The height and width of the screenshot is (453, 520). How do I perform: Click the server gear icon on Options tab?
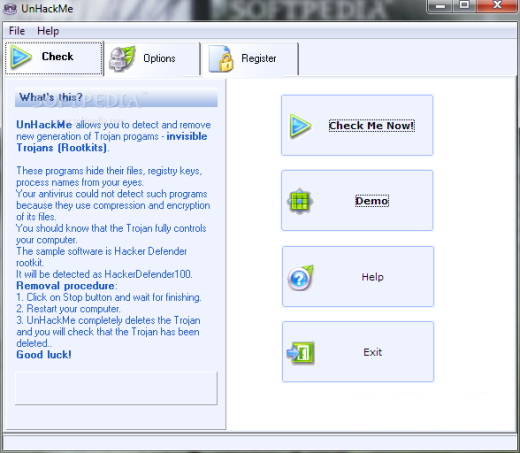click(x=122, y=59)
